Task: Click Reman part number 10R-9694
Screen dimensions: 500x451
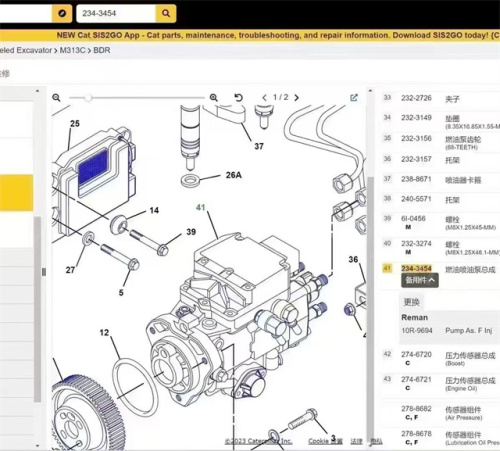Action: (x=417, y=331)
